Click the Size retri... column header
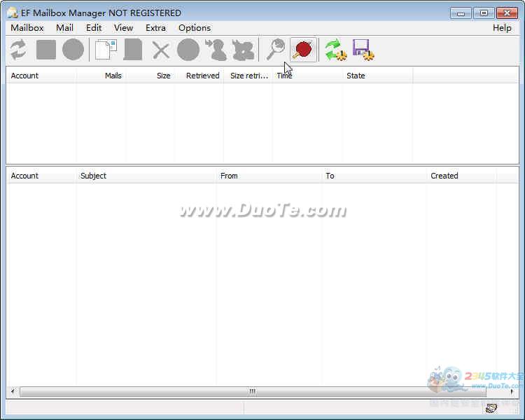Screen dimensions: 525x420 [x=248, y=76]
